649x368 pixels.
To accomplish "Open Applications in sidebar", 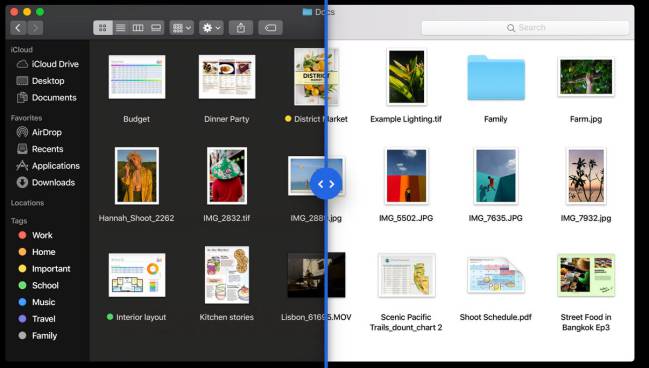I will coord(48,166).
